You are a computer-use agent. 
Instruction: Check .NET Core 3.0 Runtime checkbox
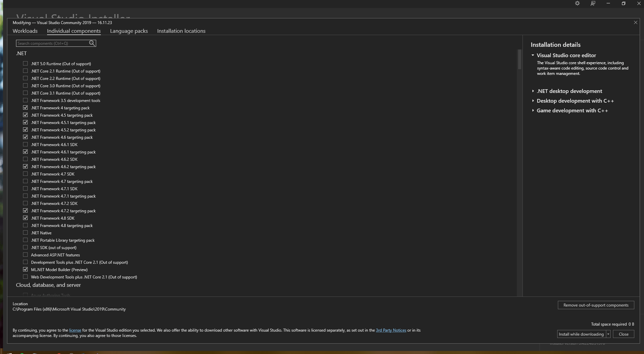click(25, 86)
